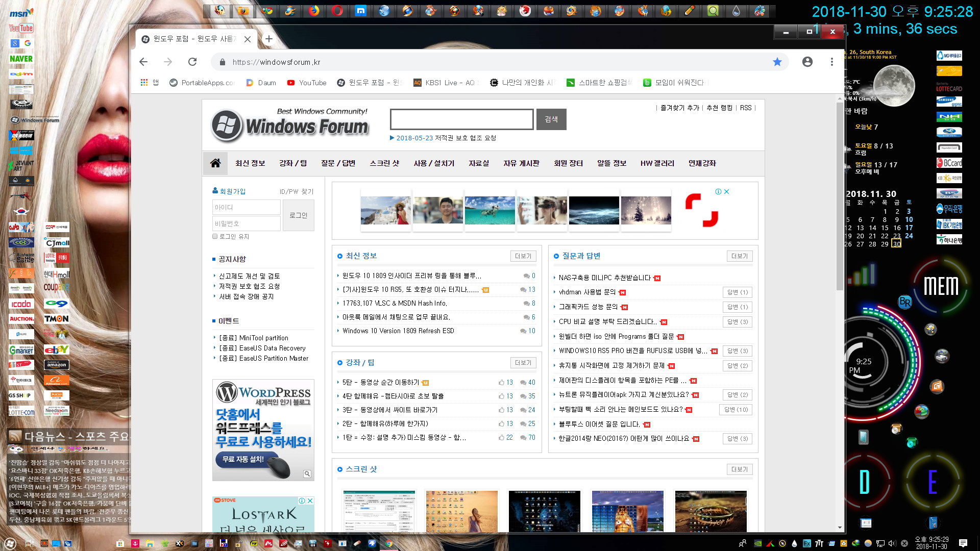This screenshot has height=551, width=980.
Task: Open AUCTION desktop shortcut icon
Action: pos(21,319)
